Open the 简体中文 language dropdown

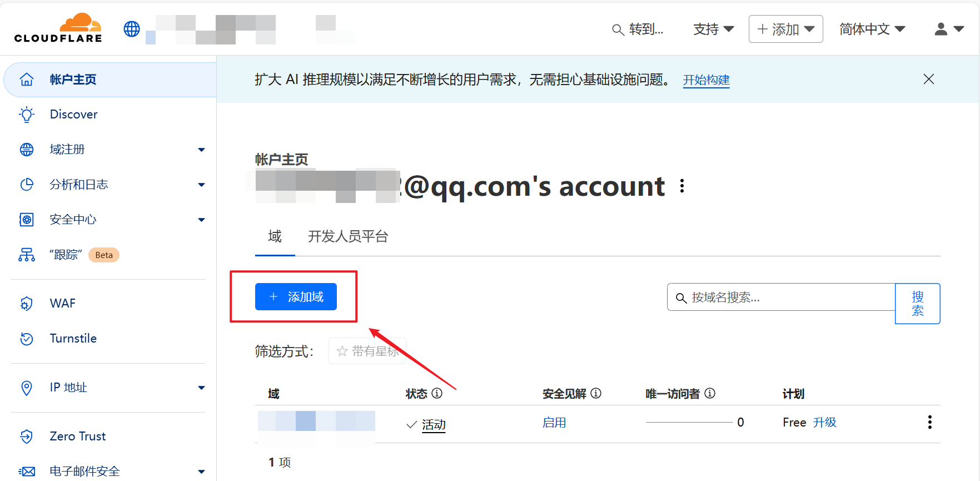click(x=872, y=29)
